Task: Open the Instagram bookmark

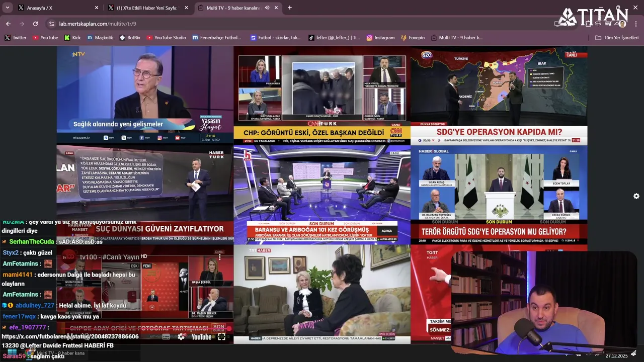Action: [380, 38]
